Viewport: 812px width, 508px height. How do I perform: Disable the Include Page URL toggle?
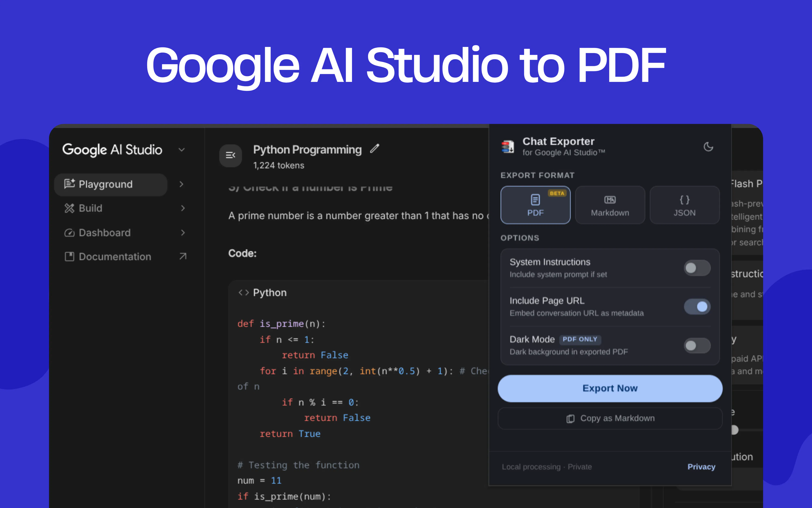(x=697, y=306)
